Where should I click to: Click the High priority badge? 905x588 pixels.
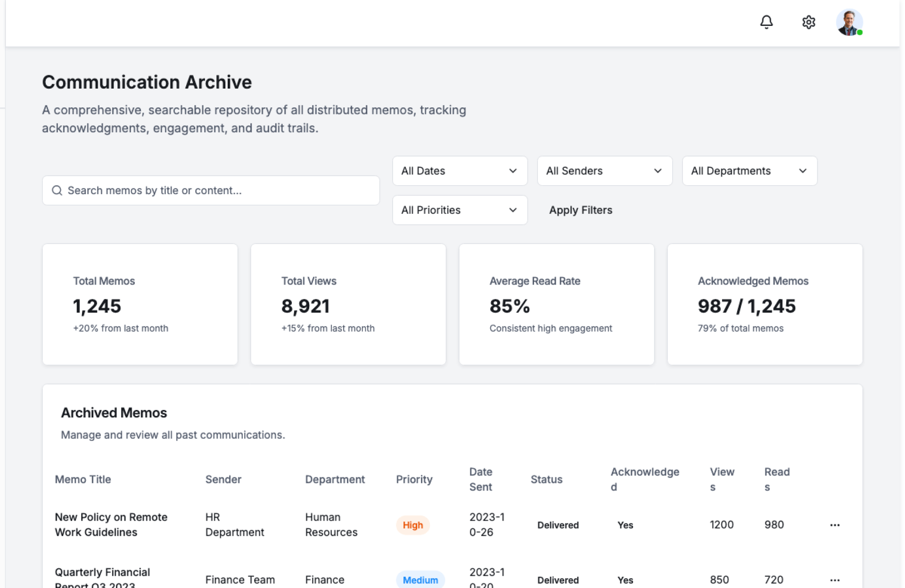(x=412, y=525)
